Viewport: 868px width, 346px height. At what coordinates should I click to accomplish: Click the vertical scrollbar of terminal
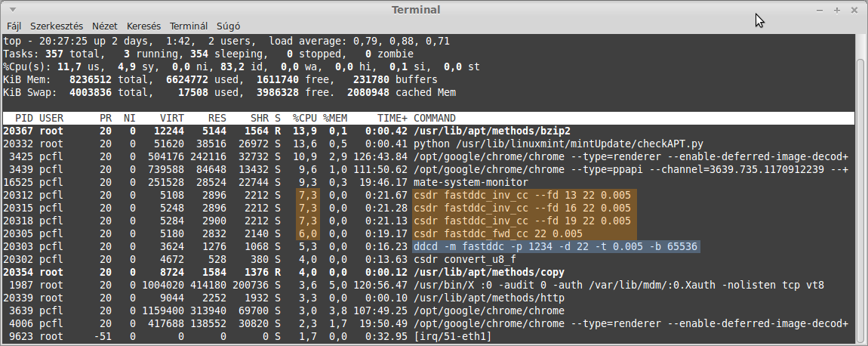[x=860, y=189]
